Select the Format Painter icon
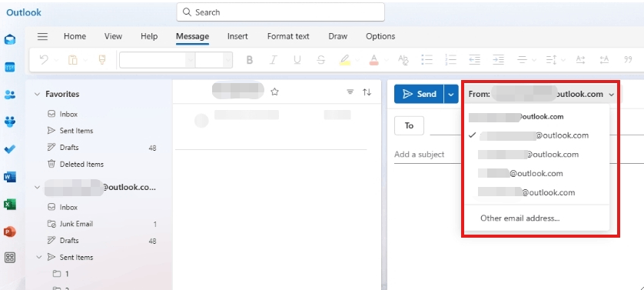Viewport: 644px width, 290px height. [x=102, y=60]
